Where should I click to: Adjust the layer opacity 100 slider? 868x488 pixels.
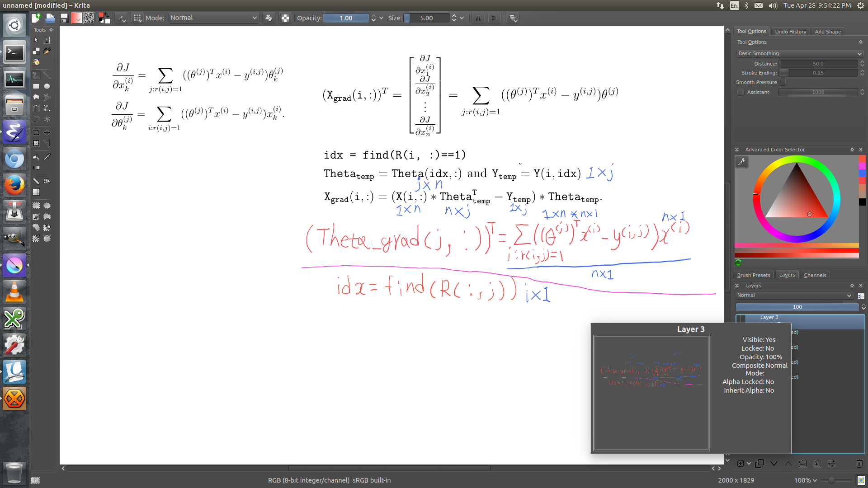pyautogui.click(x=797, y=307)
